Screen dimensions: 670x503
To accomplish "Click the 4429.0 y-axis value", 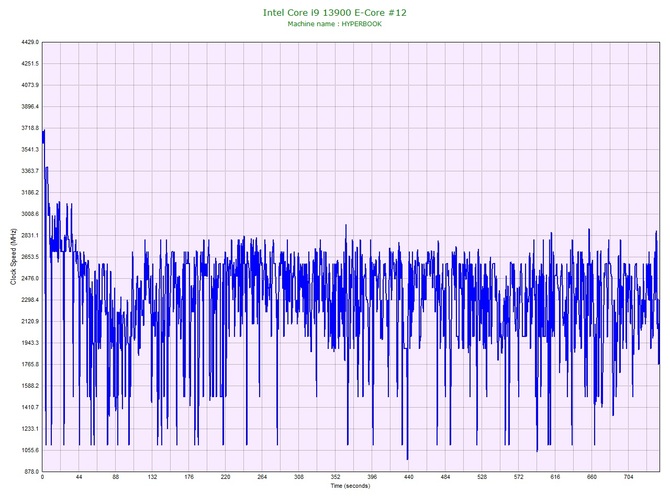I will coord(30,42).
